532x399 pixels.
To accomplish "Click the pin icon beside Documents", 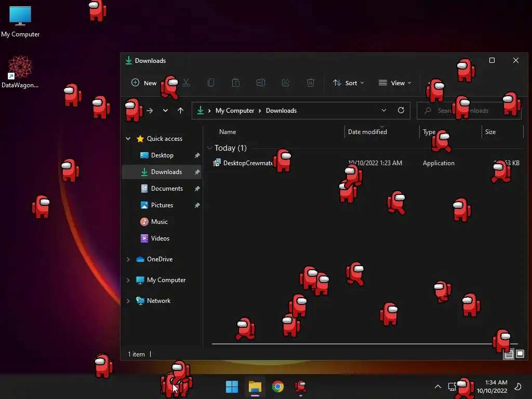I will coord(197,188).
